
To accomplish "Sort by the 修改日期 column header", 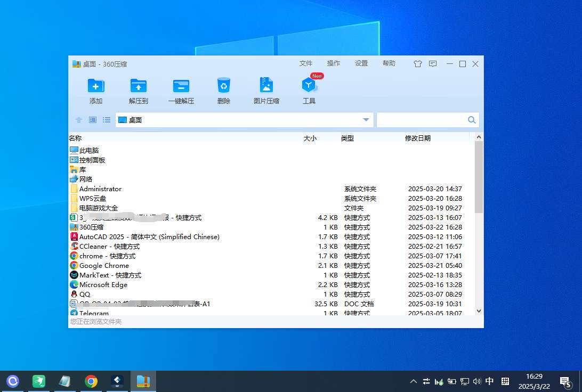I will coord(417,138).
